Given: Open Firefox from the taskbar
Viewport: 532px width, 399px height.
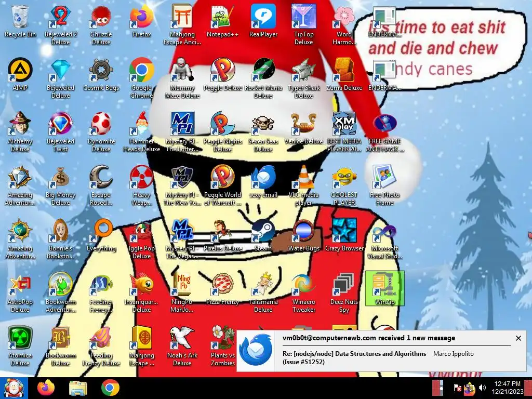Looking at the screenshot, I should pos(46,388).
